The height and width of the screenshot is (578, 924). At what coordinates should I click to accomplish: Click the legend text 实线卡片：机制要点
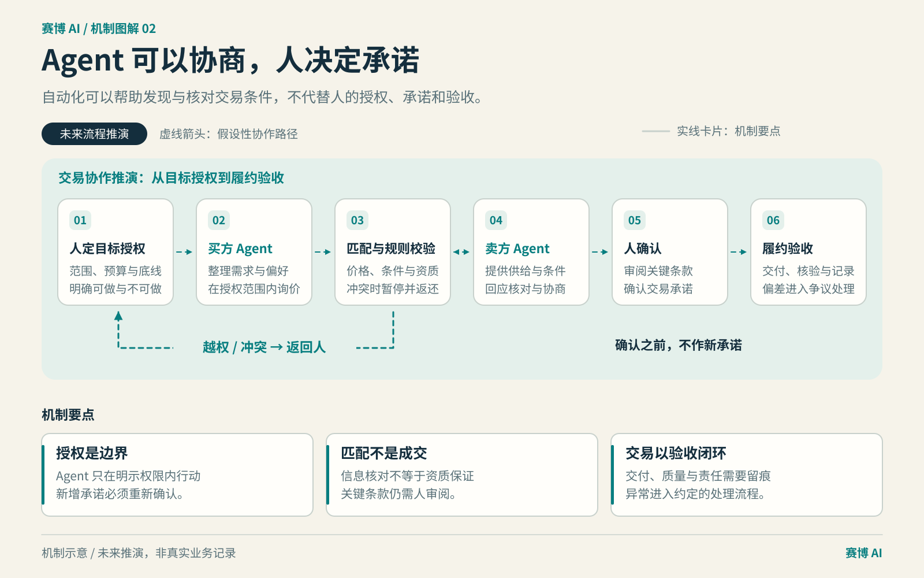point(729,131)
